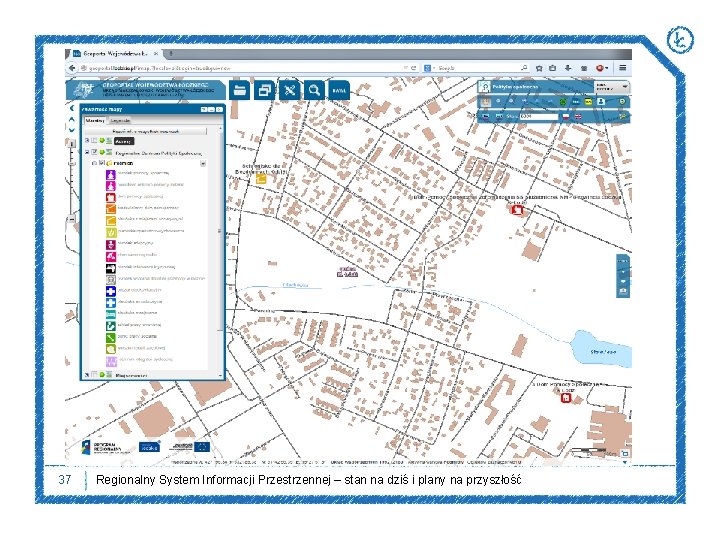Click the green circle tool icon
Viewport: 720px width, 540px height.
(563, 102)
